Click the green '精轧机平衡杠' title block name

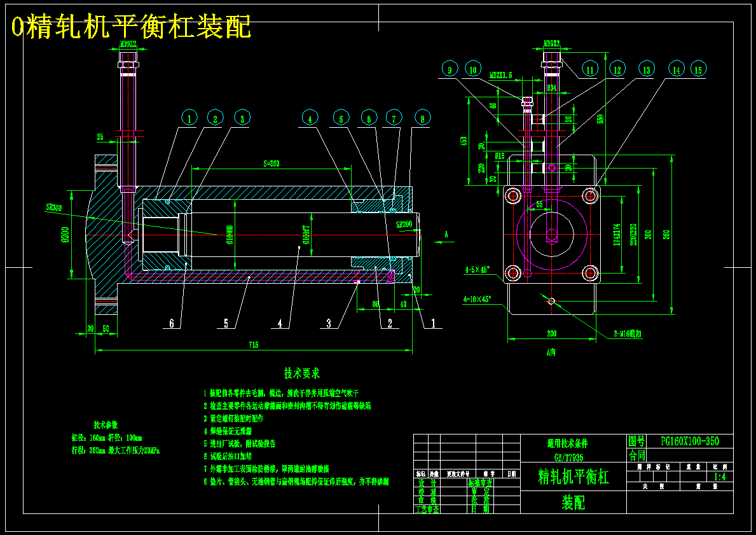(x=574, y=477)
